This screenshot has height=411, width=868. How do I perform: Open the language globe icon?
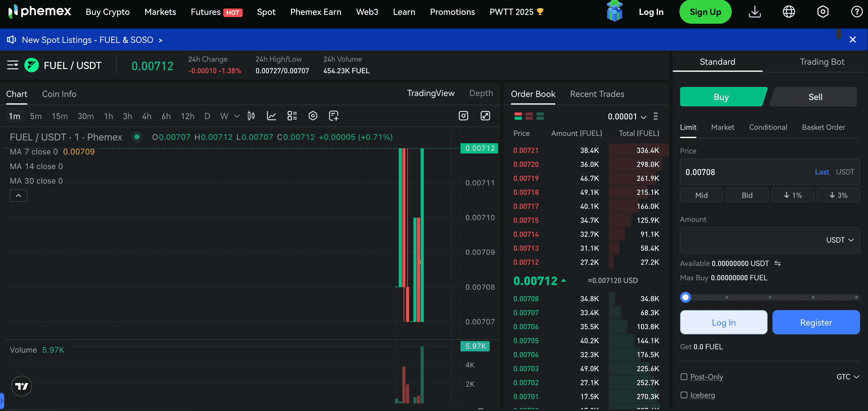[789, 12]
